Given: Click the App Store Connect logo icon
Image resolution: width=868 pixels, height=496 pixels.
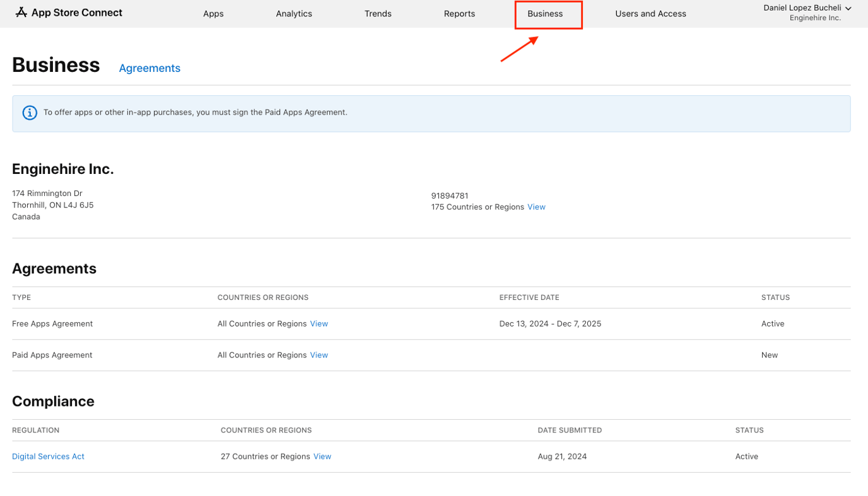Looking at the screenshot, I should (x=21, y=13).
